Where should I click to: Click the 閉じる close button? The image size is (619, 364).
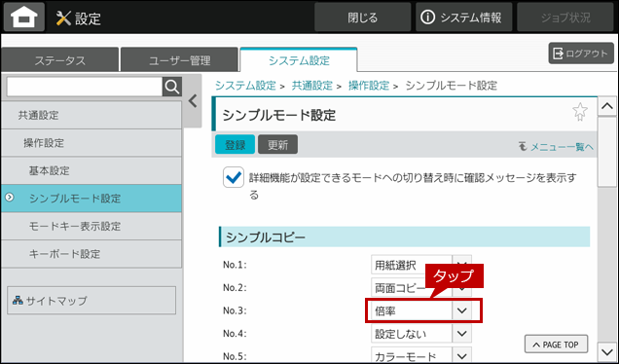coord(362,18)
